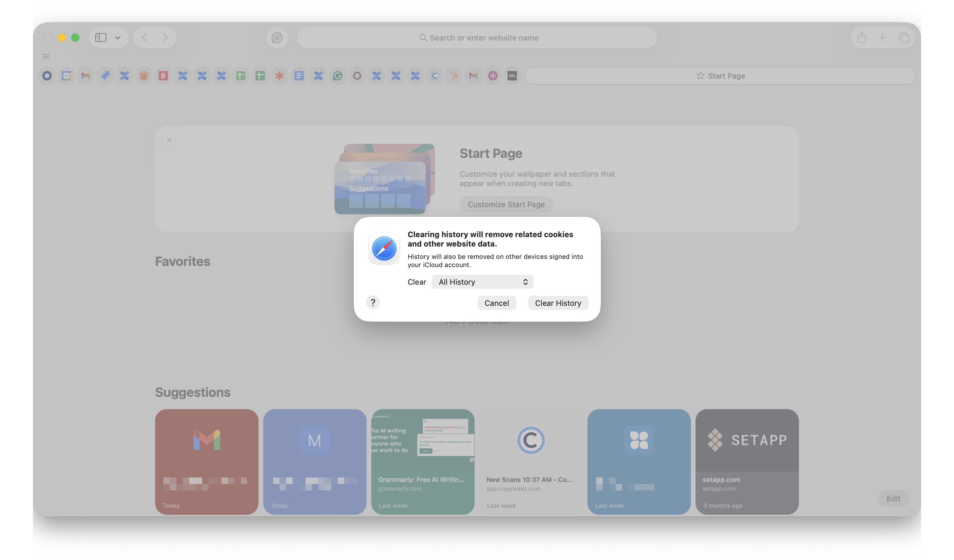Click Customize Start Page button
The width and height of the screenshot is (954, 560).
tap(506, 204)
